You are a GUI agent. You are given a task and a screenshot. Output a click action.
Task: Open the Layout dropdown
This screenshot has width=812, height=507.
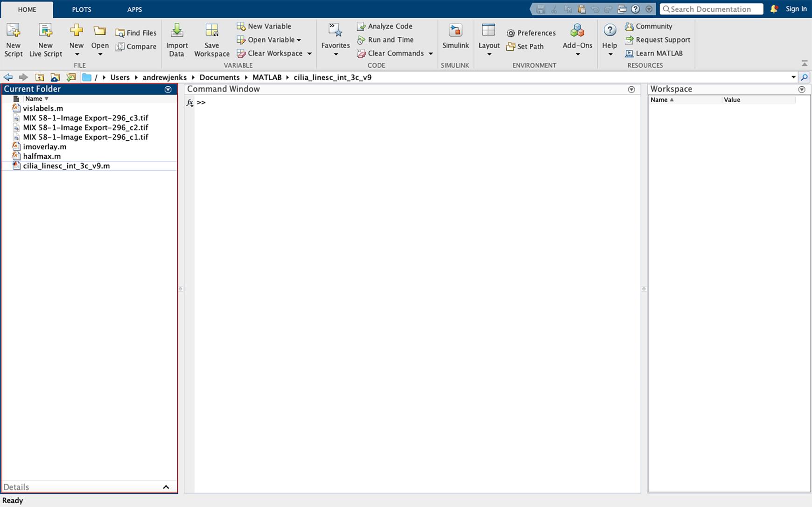(x=489, y=41)
